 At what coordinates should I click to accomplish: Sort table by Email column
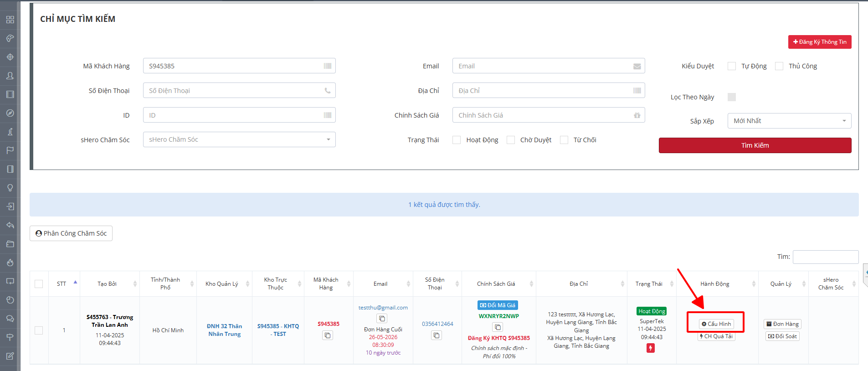[383, 284]
